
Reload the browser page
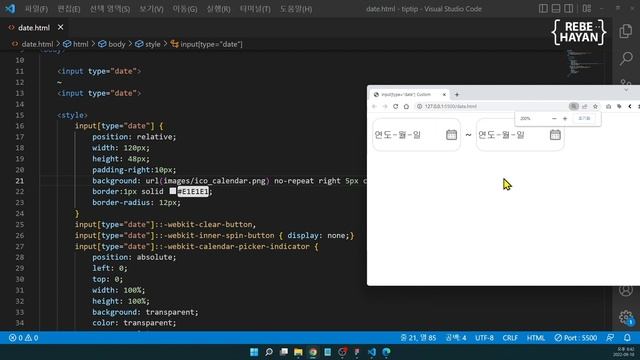click(x=395, y=106)
